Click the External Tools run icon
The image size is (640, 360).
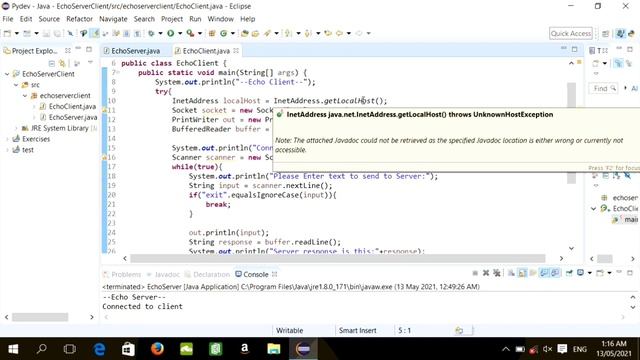click(x=190, y=33)
